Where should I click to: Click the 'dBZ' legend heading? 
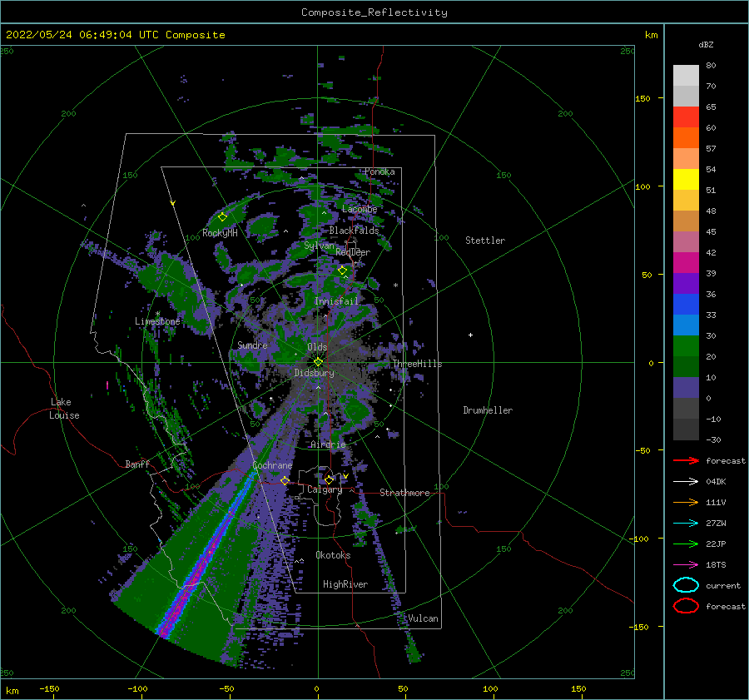706,44
